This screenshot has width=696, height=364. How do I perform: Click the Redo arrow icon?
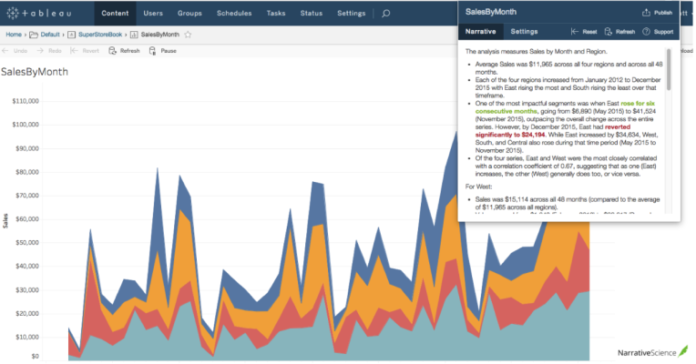click(x=40, y=51)
